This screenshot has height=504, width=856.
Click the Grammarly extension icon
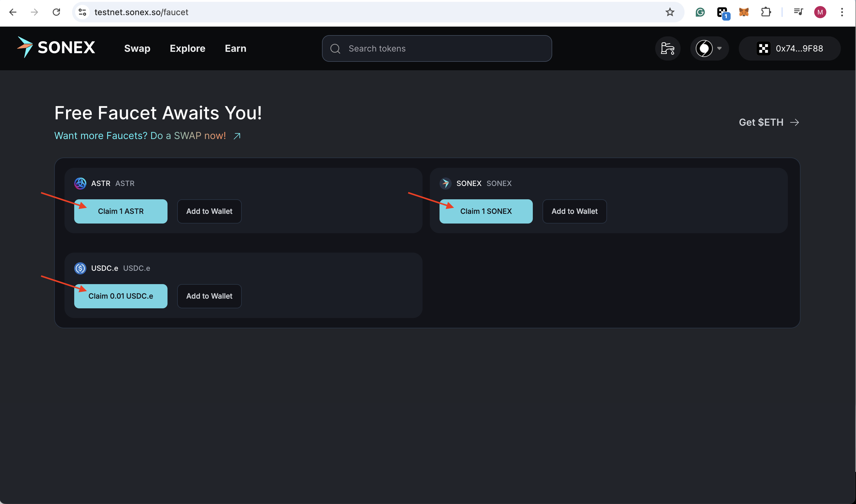pos(700,12)
